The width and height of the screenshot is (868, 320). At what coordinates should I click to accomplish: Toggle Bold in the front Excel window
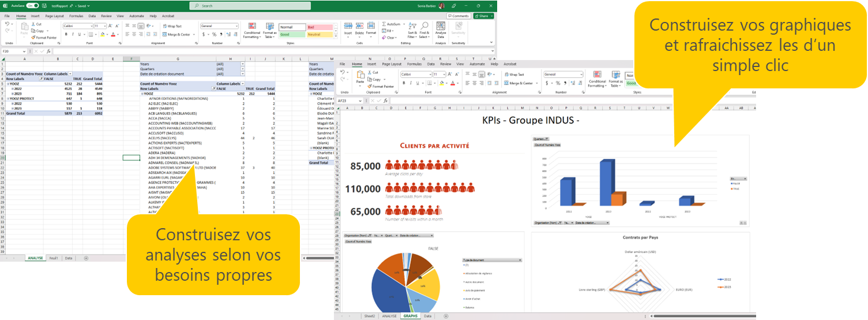tap(403, 83)
